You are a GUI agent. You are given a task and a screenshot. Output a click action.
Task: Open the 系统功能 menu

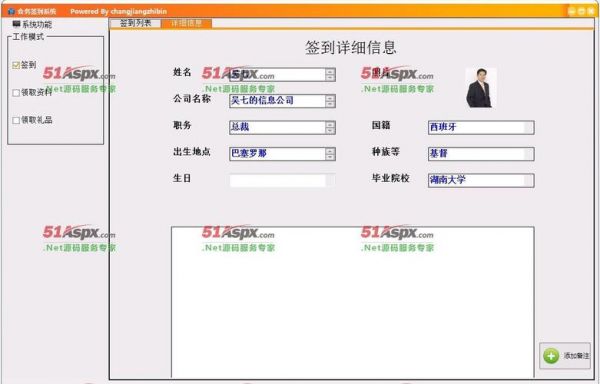(x=32, y=24)
